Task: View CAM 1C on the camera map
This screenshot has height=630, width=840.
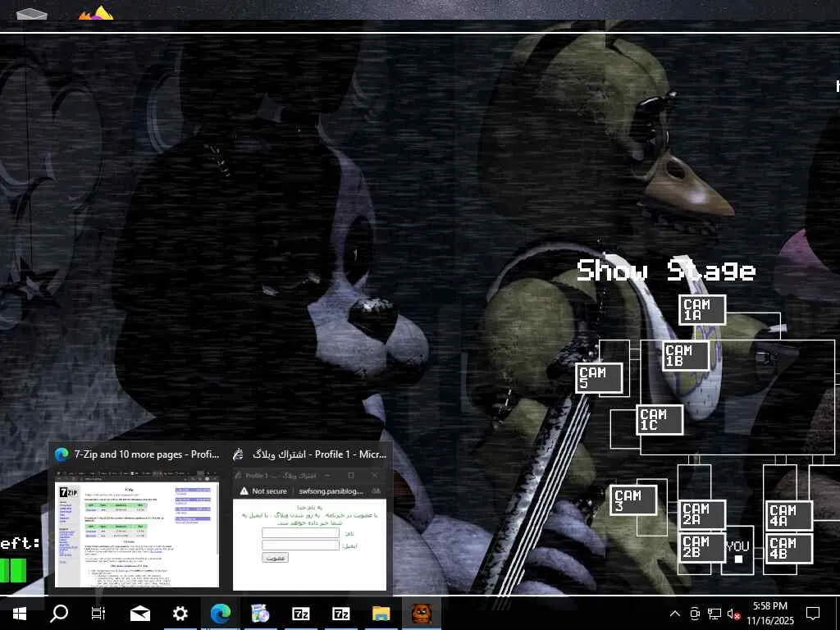Action: coord(660,419)
